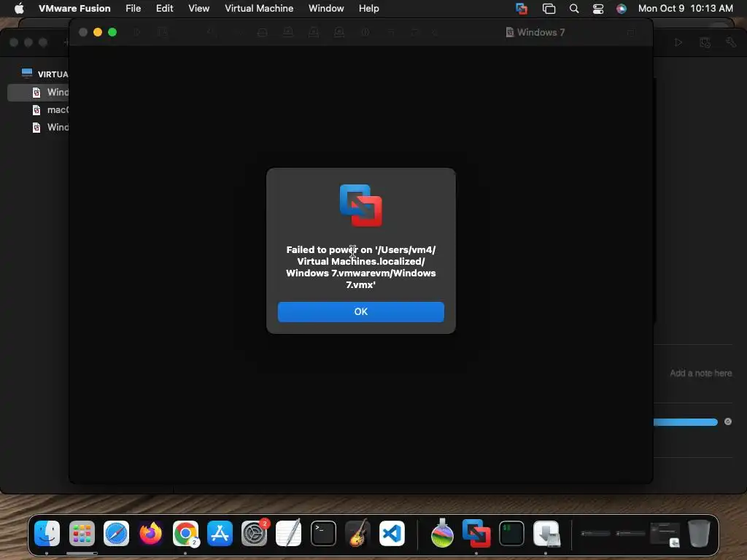The height and width of the screenshot is (560, 747).
Task: Select the highlighted Wind… VM in Library sidebar
Action: pos(38,92)
